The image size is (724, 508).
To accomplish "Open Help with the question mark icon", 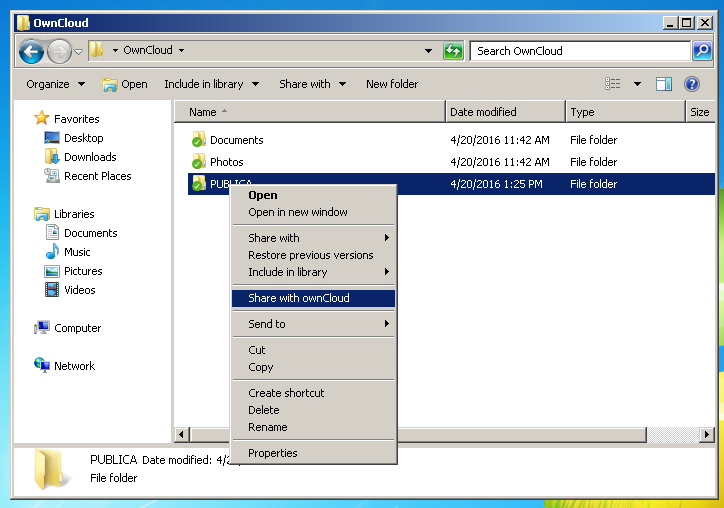I will (692, 84).
